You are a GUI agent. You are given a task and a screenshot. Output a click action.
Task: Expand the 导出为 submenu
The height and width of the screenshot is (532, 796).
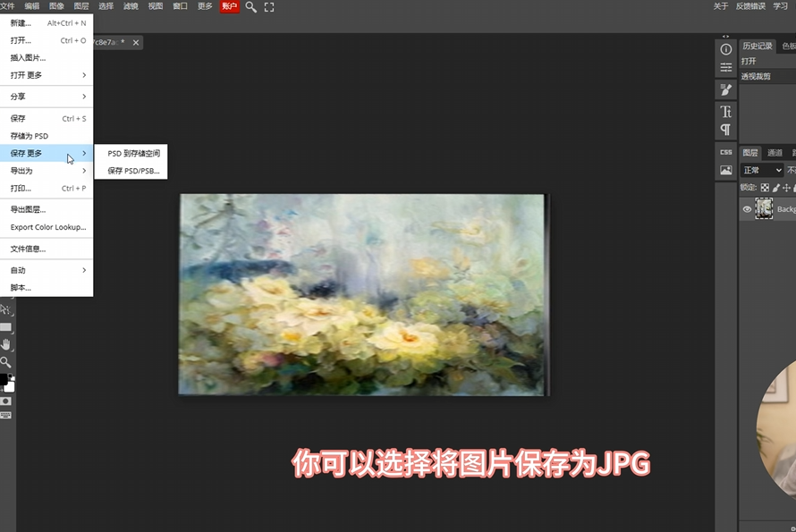tap(47, 171)
